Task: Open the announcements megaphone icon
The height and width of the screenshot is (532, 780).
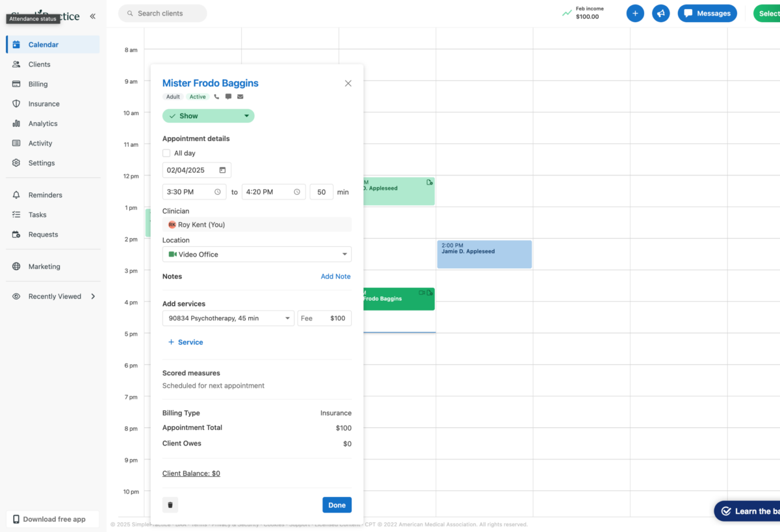Action: point(660,13)
